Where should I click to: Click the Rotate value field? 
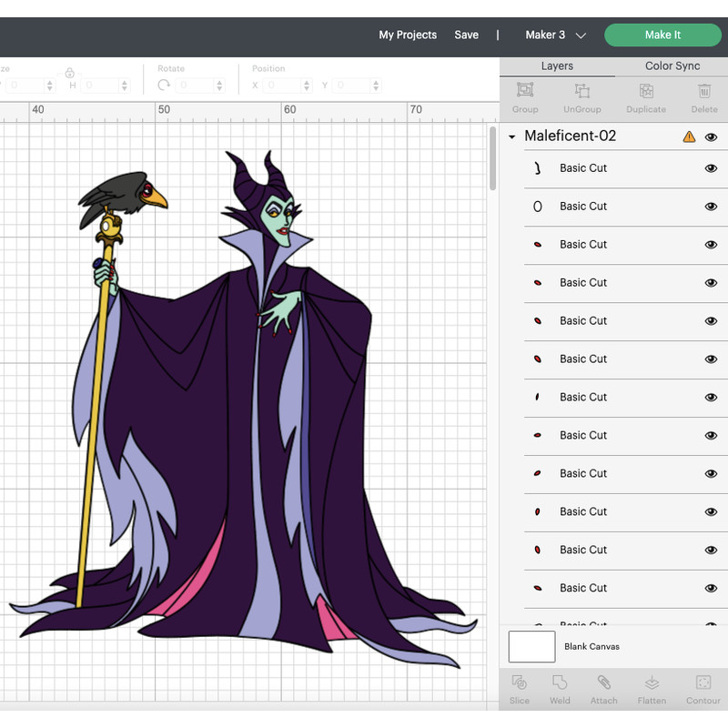pyautogui.click(x=196, y=86)
